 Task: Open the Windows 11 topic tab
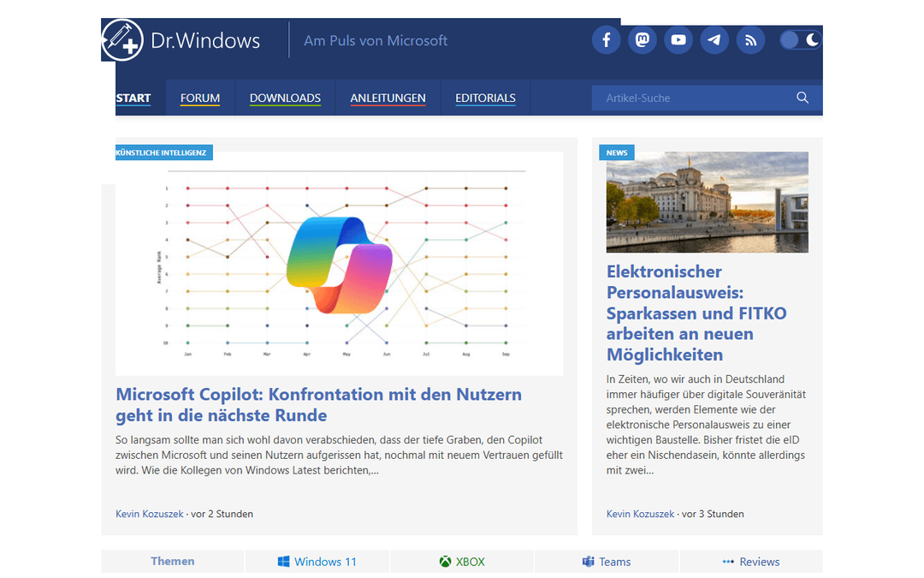[x=317, y=562]
